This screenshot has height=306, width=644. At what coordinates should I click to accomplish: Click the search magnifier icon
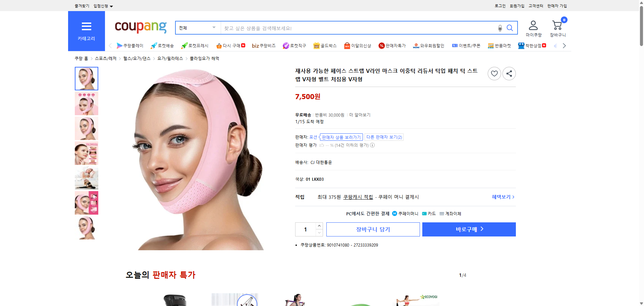coord(509,28)
